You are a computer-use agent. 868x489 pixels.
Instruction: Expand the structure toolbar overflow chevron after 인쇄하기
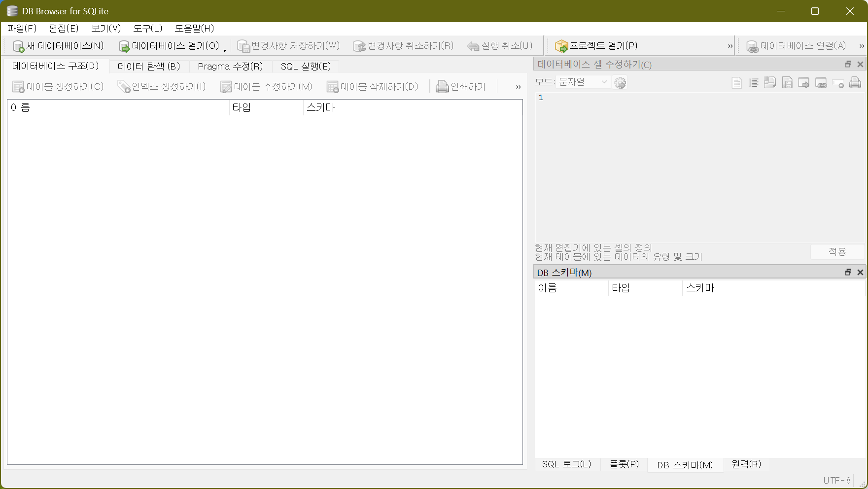coord(518,87)
